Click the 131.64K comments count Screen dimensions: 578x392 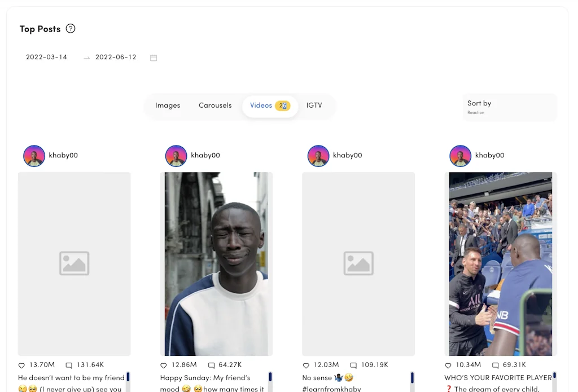pos(90,365)
